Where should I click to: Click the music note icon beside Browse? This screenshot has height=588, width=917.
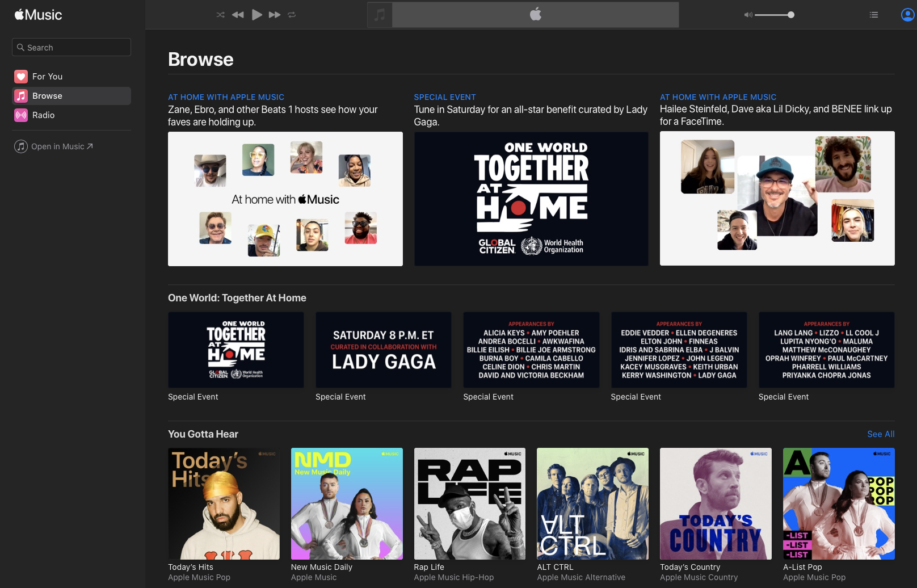click(21, 95)
